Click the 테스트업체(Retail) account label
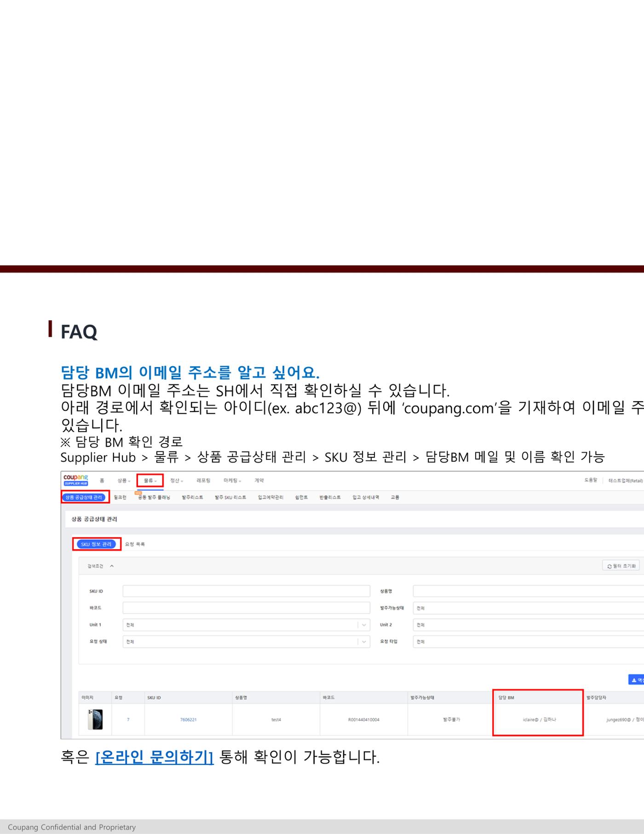This screenshot has width=644, height=834. (626, 480)
